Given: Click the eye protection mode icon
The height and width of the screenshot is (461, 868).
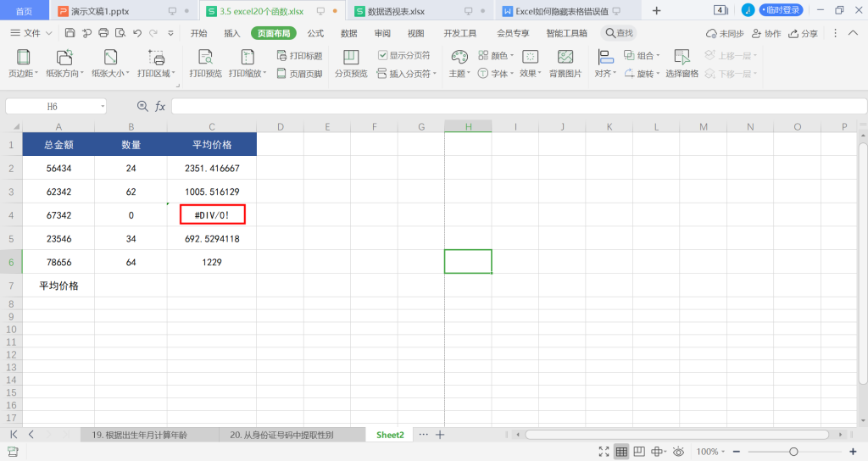Looking at the screenshot, I should 678,452.
